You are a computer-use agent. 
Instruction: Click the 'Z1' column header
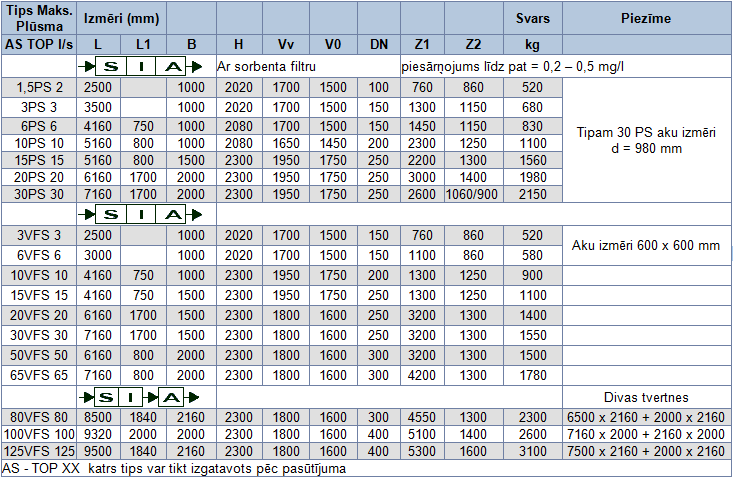pos(422,44)
